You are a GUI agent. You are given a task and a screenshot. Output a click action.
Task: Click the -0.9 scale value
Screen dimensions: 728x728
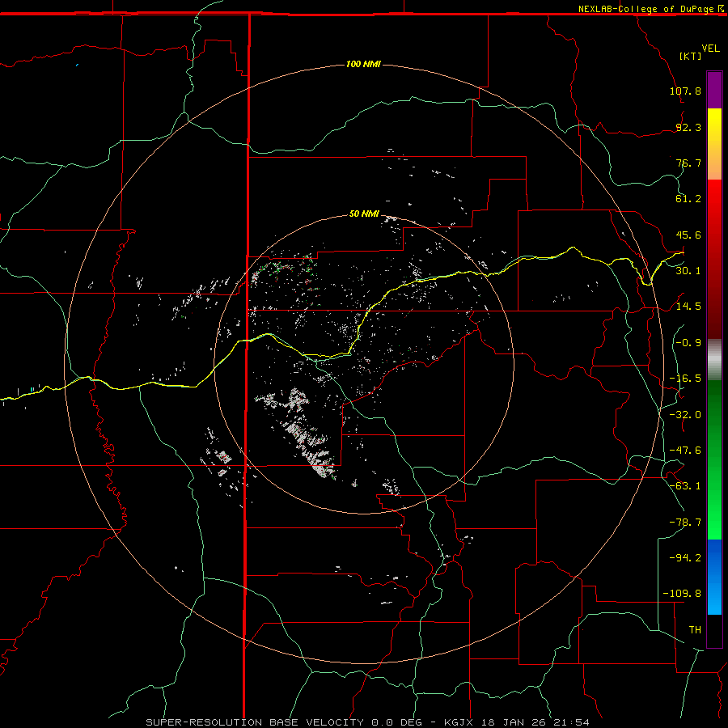coord(688,343)
